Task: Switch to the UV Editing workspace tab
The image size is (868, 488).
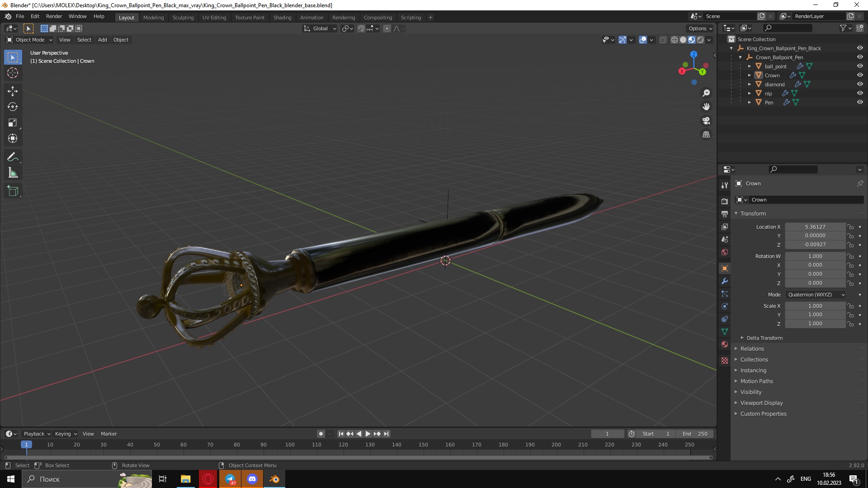Action: (x=214, y=18)
